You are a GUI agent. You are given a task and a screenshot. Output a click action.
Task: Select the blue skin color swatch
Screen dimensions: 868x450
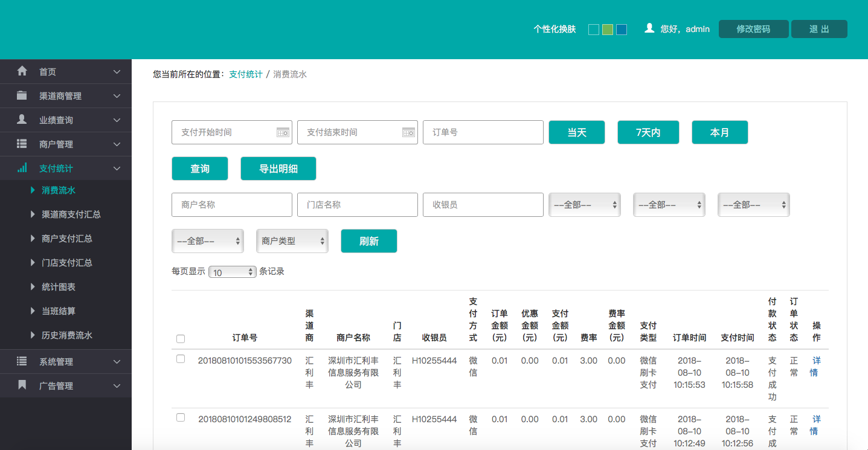pyautogui.click(x=622, y=30)
